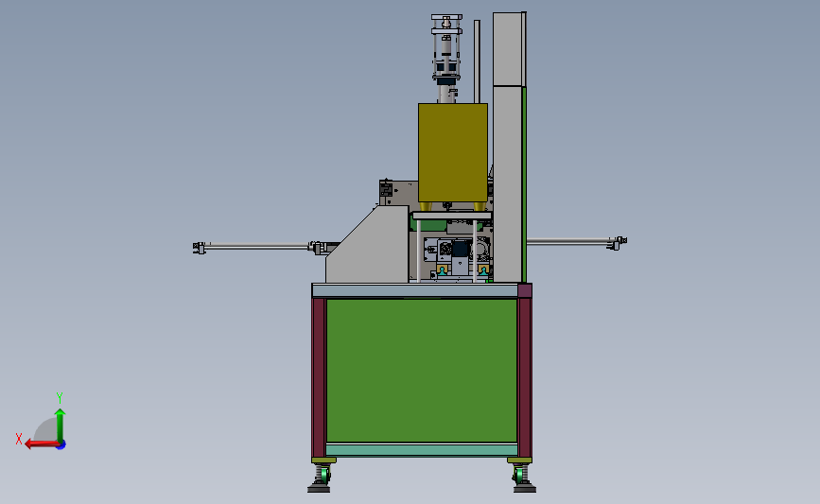Screen dimensions: 820x504
Task: Select the right maroon frame leg
Action: click(x=525, y=377)
